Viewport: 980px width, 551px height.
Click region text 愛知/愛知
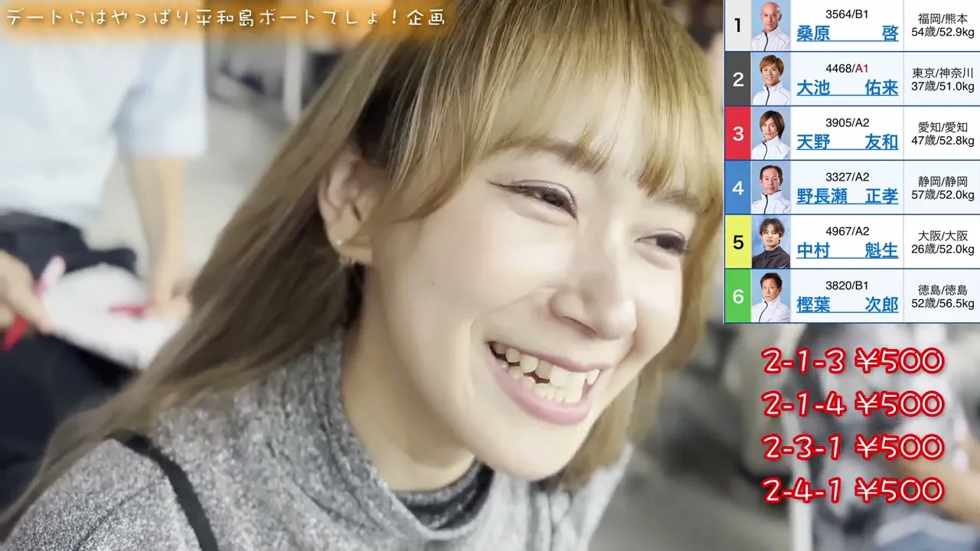pos(942,127)
